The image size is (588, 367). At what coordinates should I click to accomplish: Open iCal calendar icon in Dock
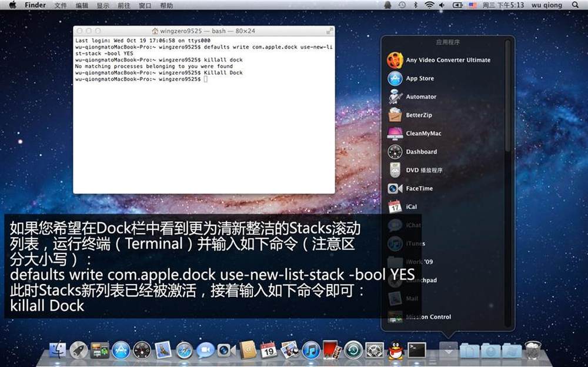point(269,350)
